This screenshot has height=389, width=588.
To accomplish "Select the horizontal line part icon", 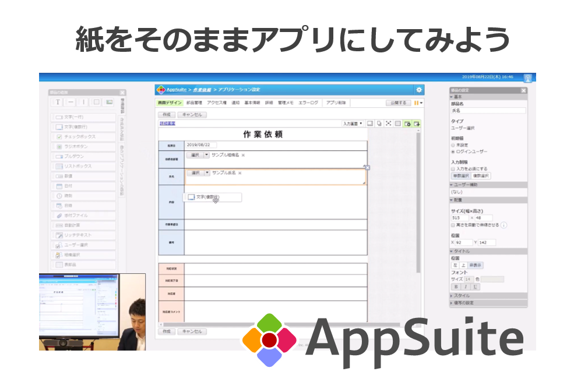I will [71, 102].
